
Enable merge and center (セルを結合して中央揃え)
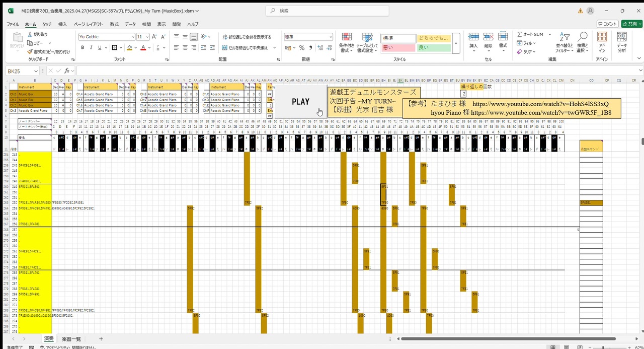click(x=248, y=47)
